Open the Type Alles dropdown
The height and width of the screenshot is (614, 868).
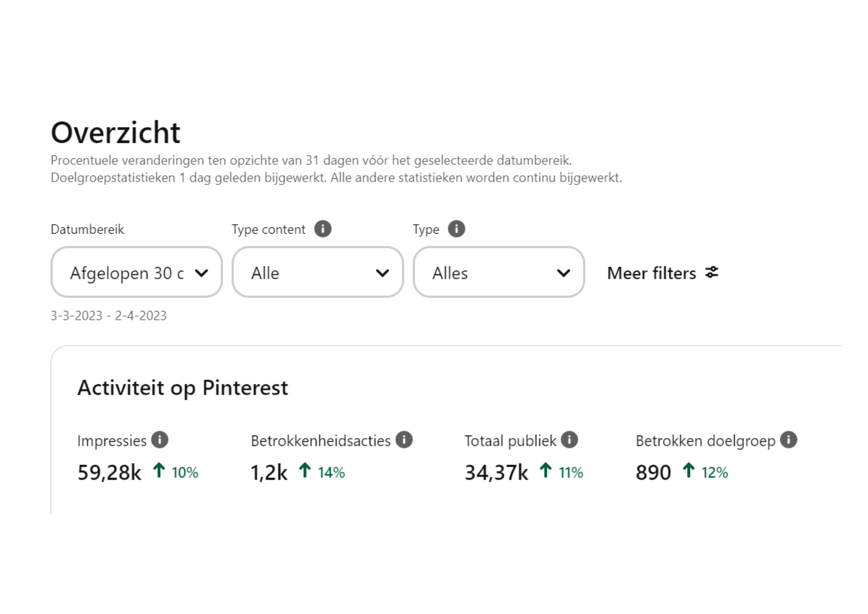point(499,272)
